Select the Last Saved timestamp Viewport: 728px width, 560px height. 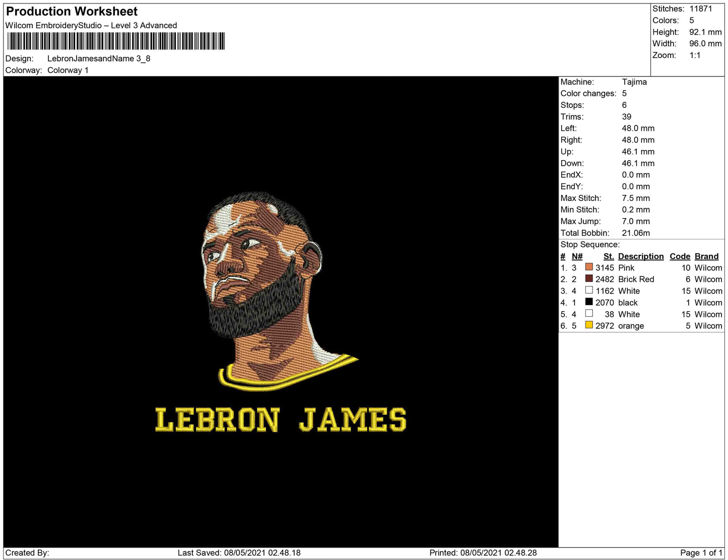point(239,552)
